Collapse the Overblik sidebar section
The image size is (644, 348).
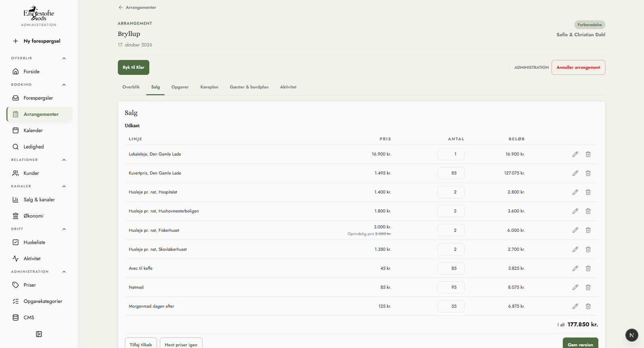(x=64, y=58)
